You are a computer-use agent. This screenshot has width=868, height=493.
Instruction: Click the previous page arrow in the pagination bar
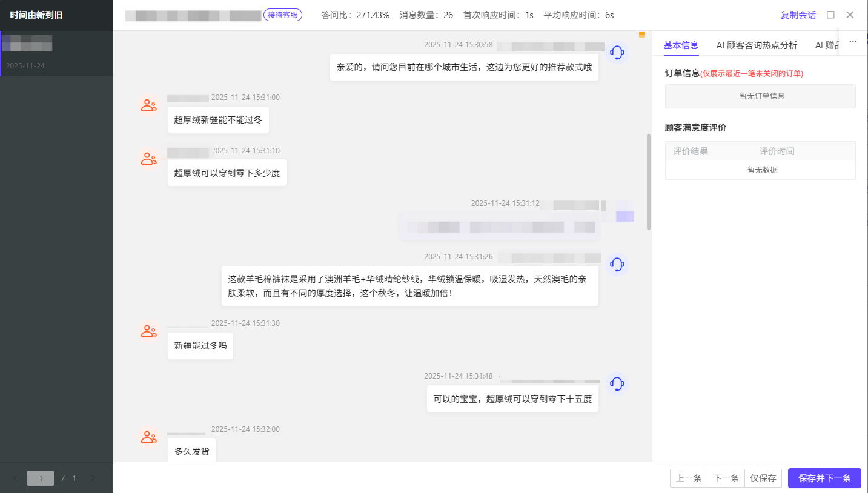click(15, 478)
